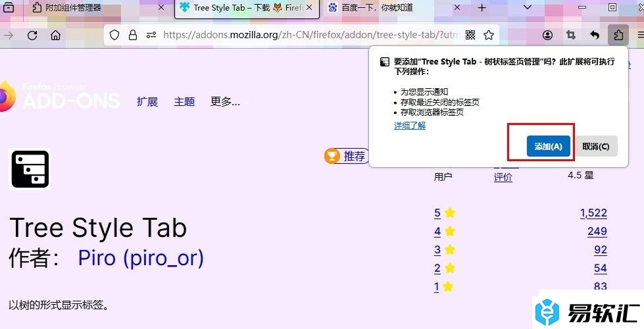Open the 249 four-star review count
Image resolution: width=644 pixels, height=329 pixels.
597,231
